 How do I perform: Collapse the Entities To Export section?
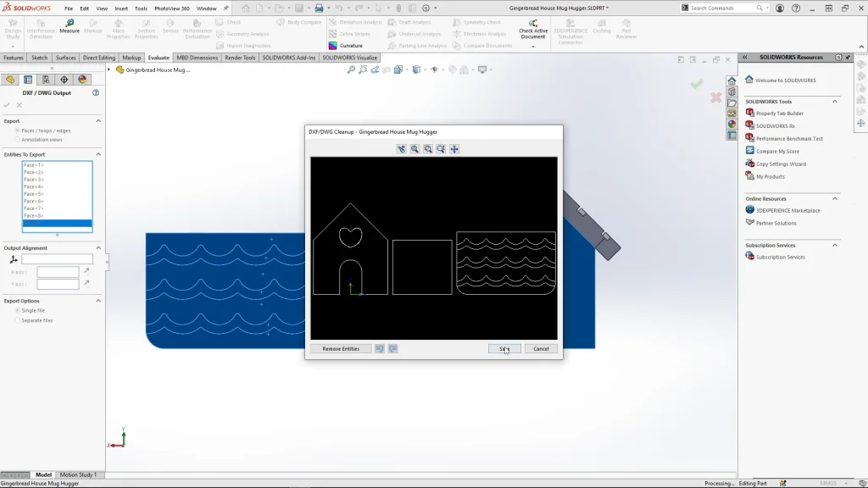coord(97,155)
